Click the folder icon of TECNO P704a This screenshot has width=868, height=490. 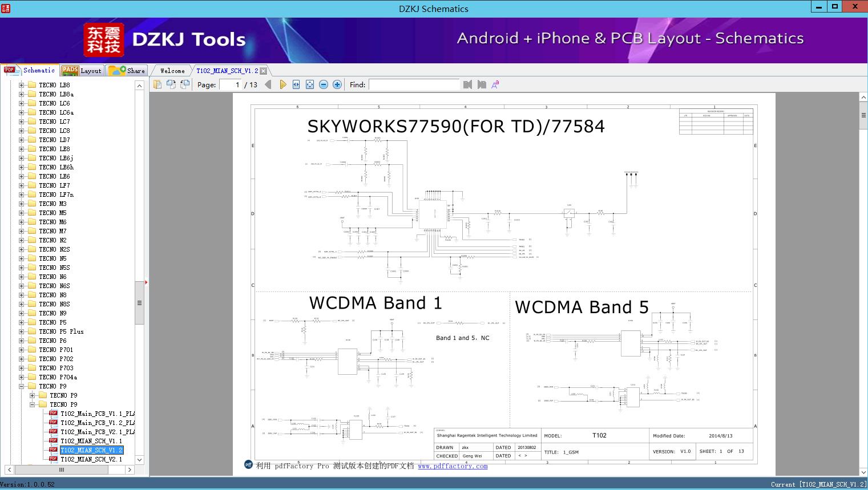click(32, 377)
